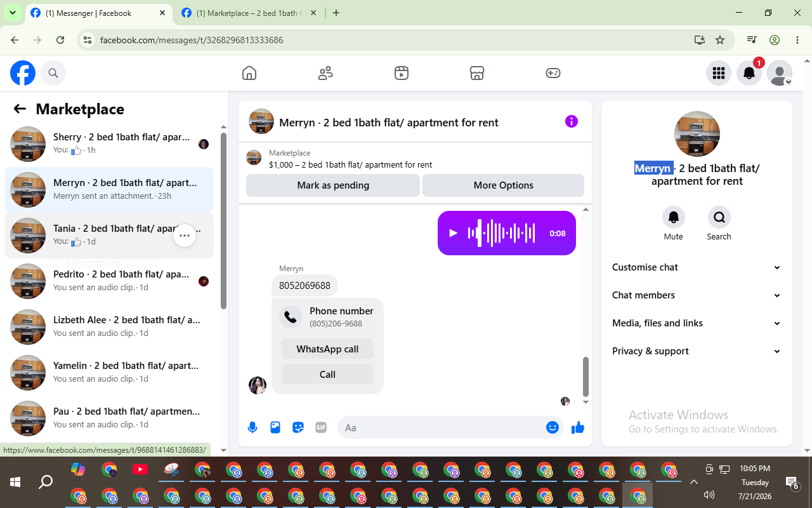Show hidden system tray icons chevron

point(693,482)
